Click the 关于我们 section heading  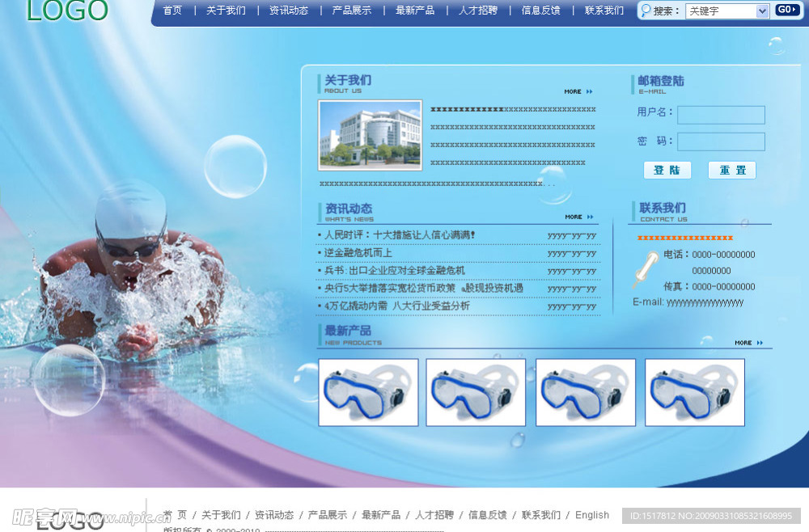click(x=348, y=80)
